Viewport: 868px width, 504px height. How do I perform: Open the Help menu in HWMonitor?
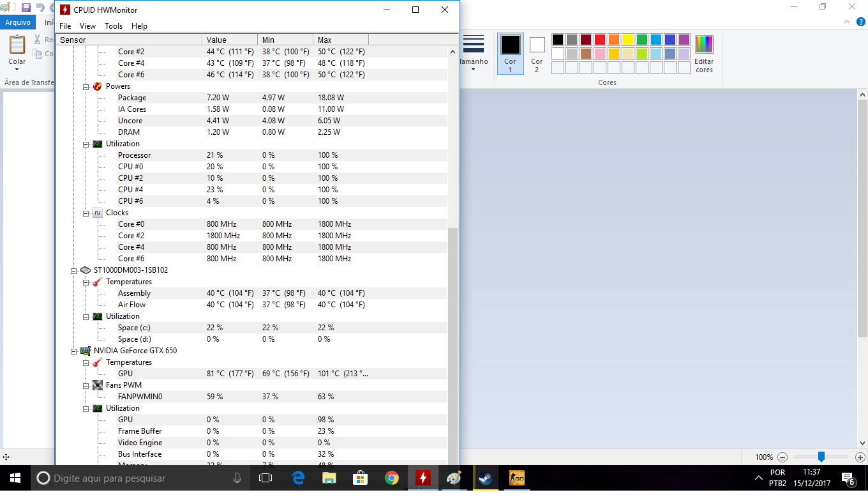coord(139,26)
